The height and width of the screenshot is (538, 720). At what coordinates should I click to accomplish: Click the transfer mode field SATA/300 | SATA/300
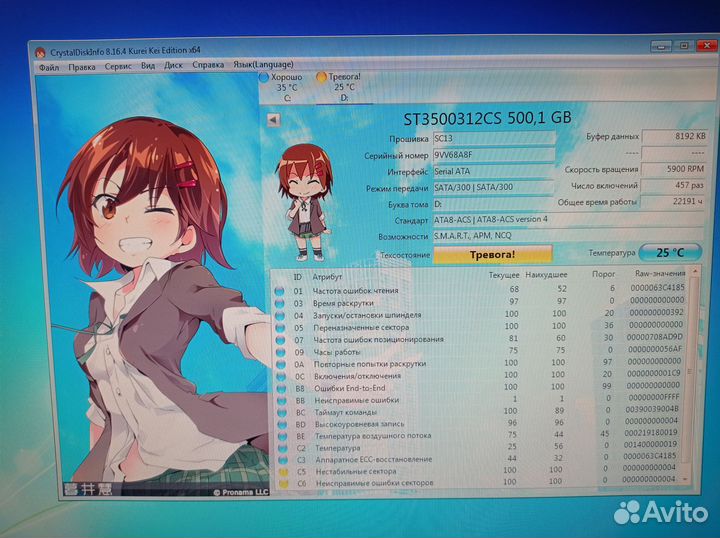(494, 187)
